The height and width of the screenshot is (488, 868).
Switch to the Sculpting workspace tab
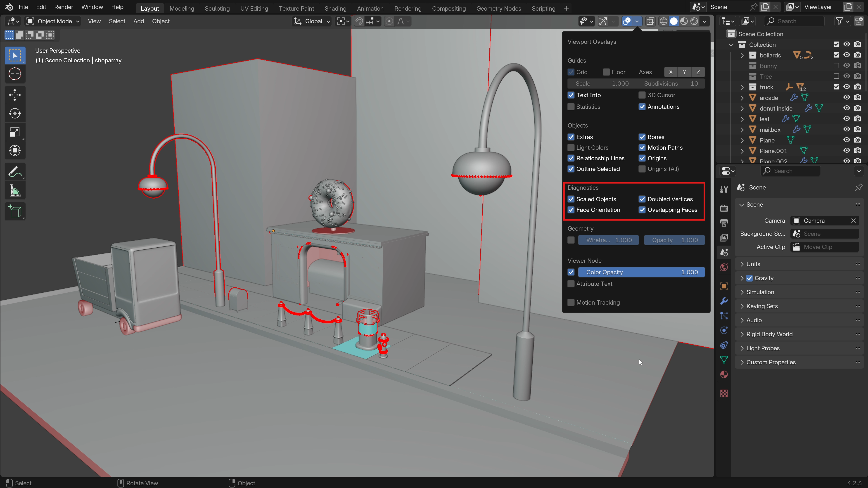click(217, 8)
